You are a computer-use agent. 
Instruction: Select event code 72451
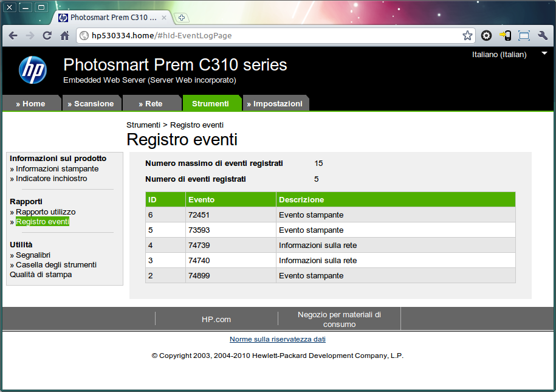pos(199,215)
